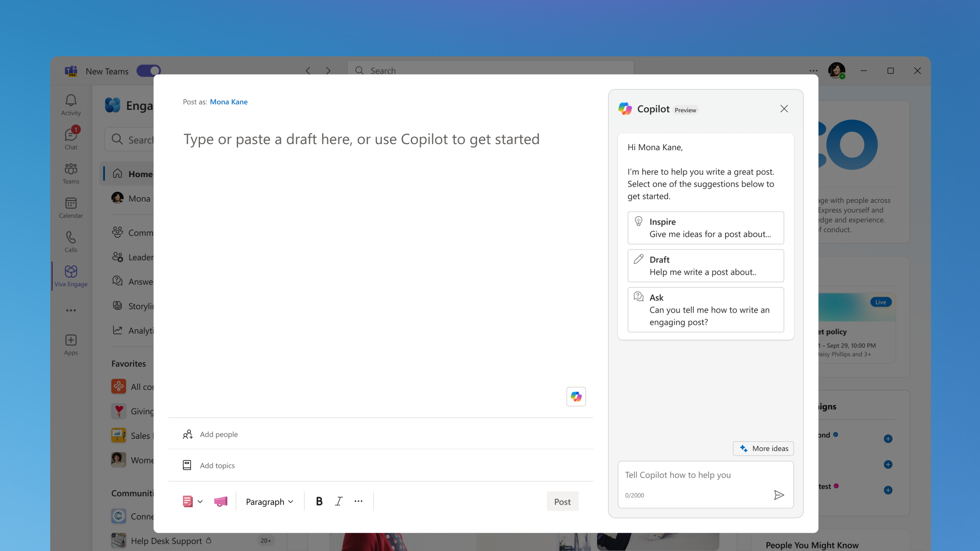This screenshot has height=551, width=980.
Task: Click the Post button to submit
Action: (x=561, y=500)
